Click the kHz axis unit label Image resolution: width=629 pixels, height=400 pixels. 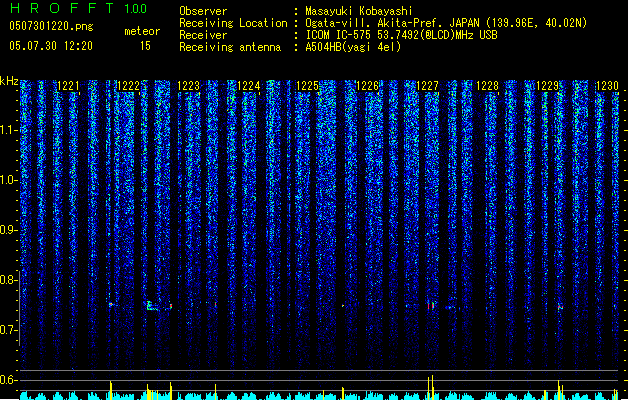point(9,81)
